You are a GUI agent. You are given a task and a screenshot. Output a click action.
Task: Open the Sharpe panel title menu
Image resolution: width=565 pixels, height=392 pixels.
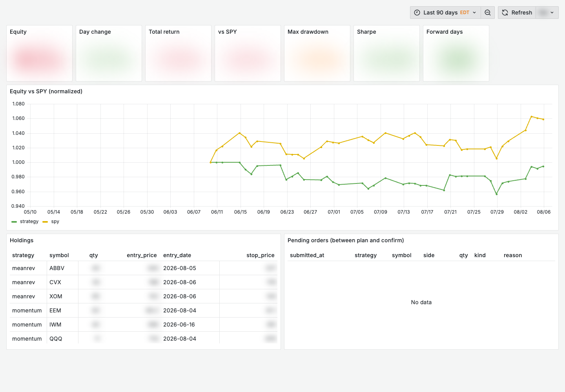[x=366, y=32]
